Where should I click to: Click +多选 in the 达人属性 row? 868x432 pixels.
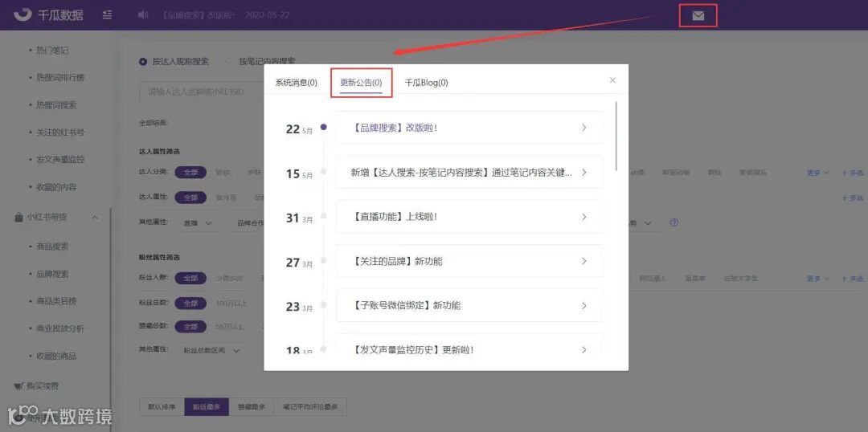pos(852,198)
